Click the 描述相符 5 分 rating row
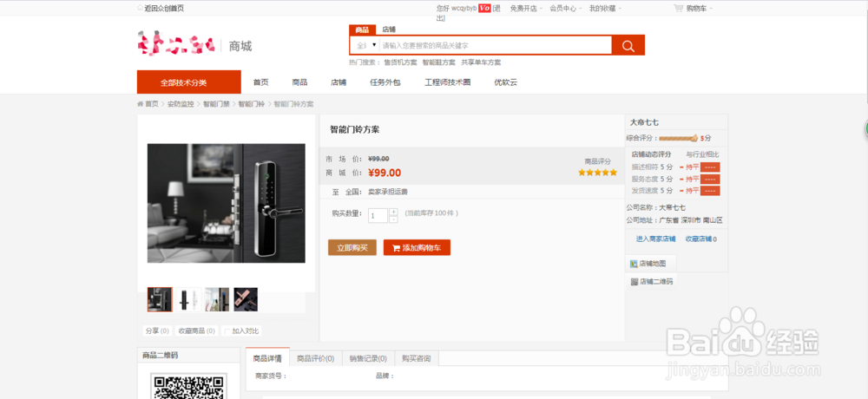 coord(675,167)
